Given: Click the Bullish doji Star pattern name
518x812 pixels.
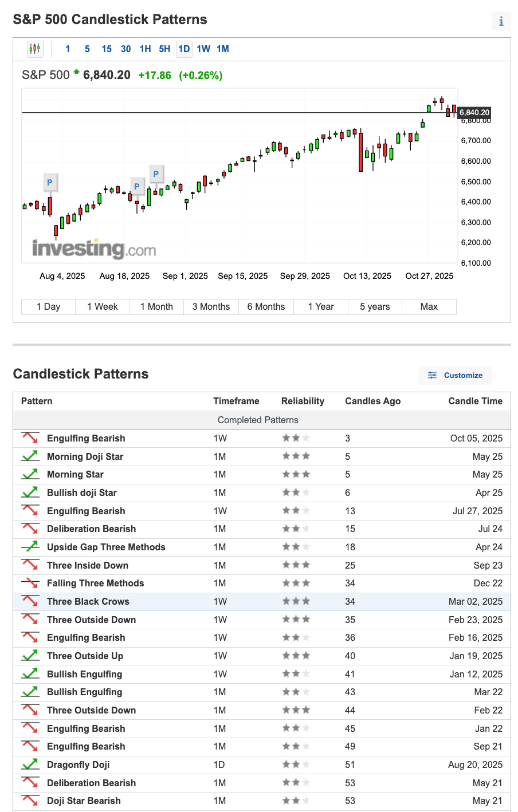Looking at the screenshot, I should [x=82, y=492].
